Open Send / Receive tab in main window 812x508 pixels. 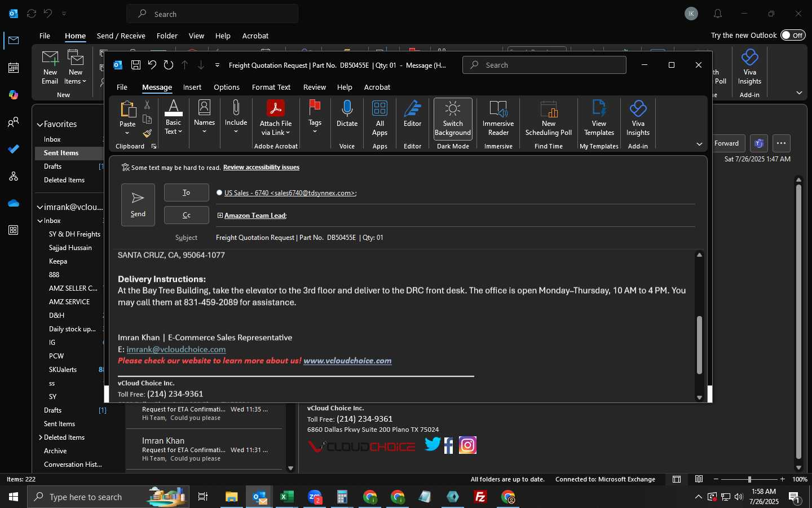tap(121, 36)
